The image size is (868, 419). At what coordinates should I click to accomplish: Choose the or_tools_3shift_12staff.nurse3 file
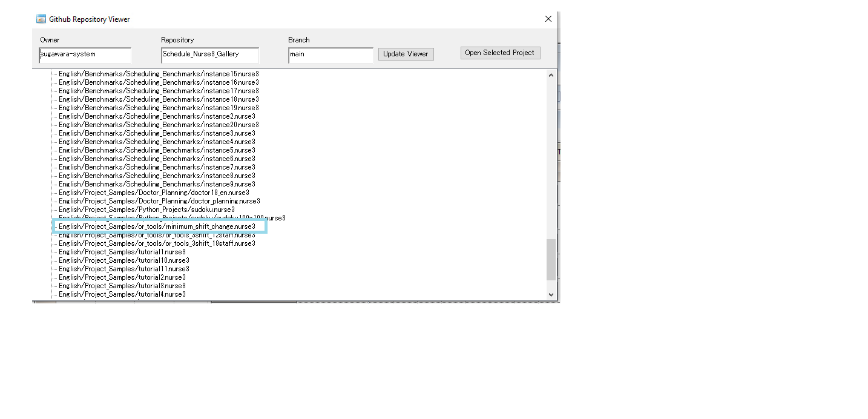(157, 235)
